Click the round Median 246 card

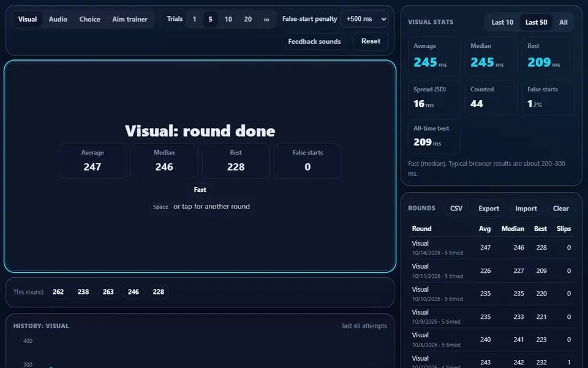[x=164, y=161]
